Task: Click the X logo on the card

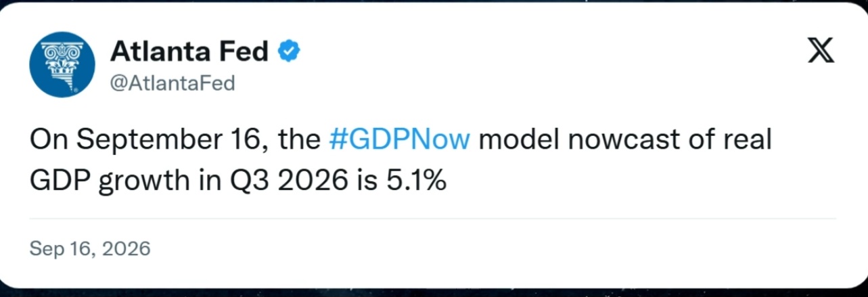Action: [x=821, y=51]
